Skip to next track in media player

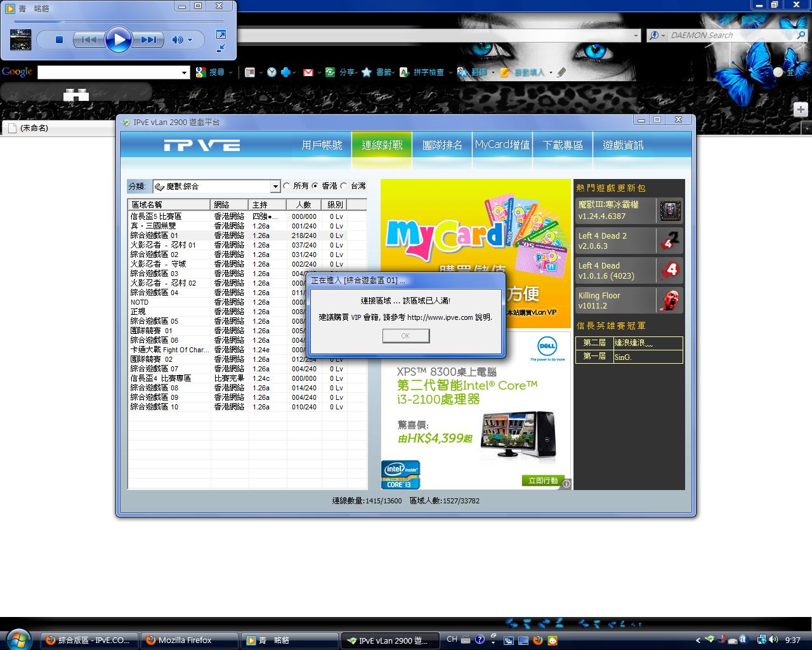(148, 39)
